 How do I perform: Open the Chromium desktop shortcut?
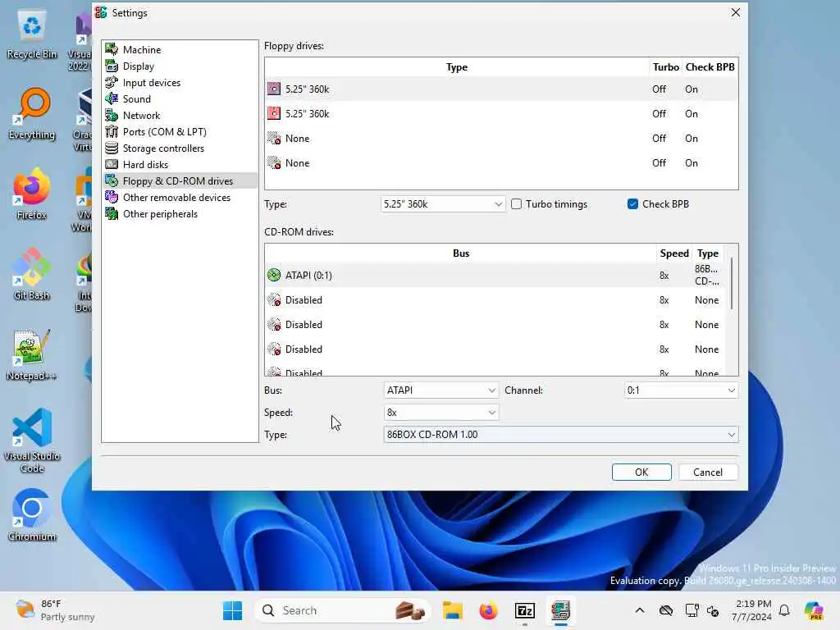click(x=32, y=515)
